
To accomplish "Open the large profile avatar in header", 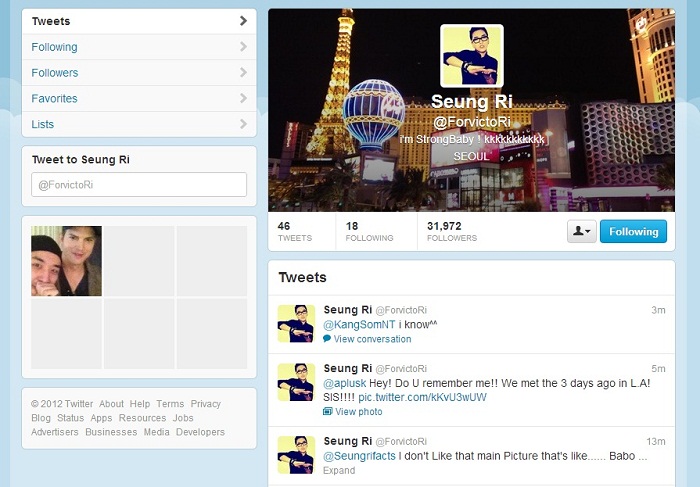I will coord(472,56).
